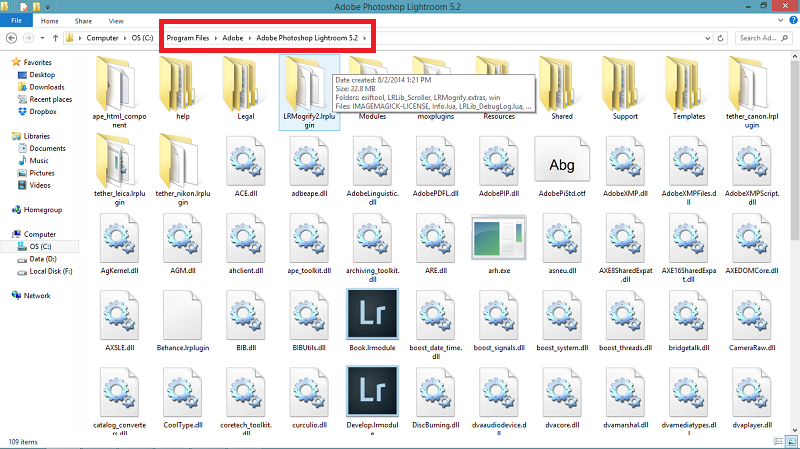Open the tether_leica.lrplugin folder
The height and width of the screenshot is (449, 800).
[x=119, y=169]
